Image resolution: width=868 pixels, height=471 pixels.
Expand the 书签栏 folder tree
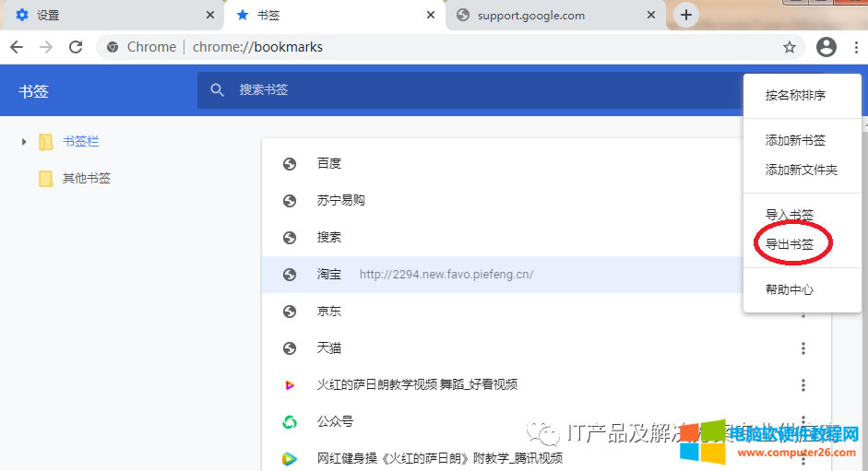(x=24, y=142)
